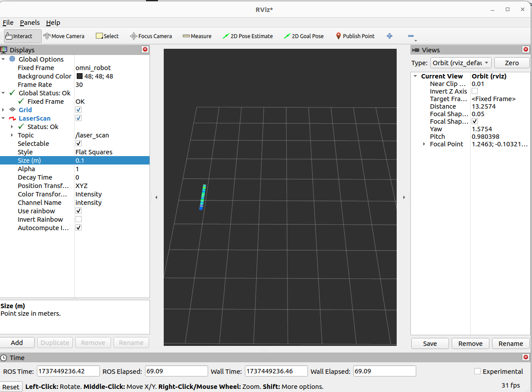Click the Background Color swatch
This screenshot has height=392, width=532.
tap(79, 76)
